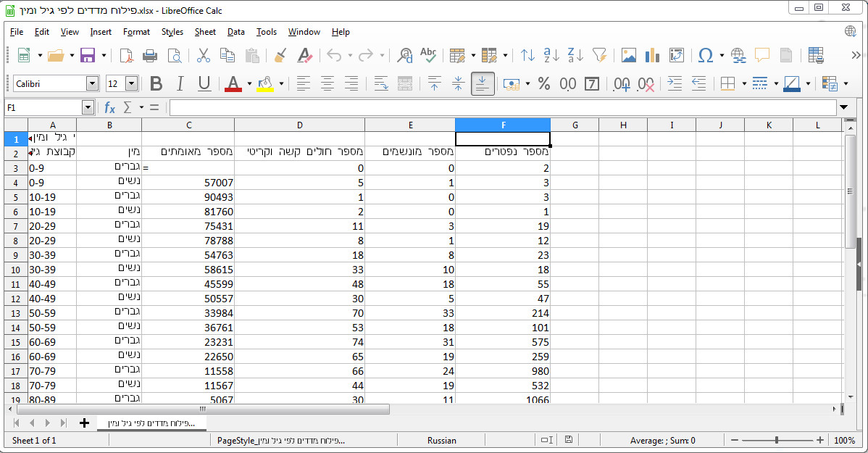Format cells as percent

coord(544,84)
